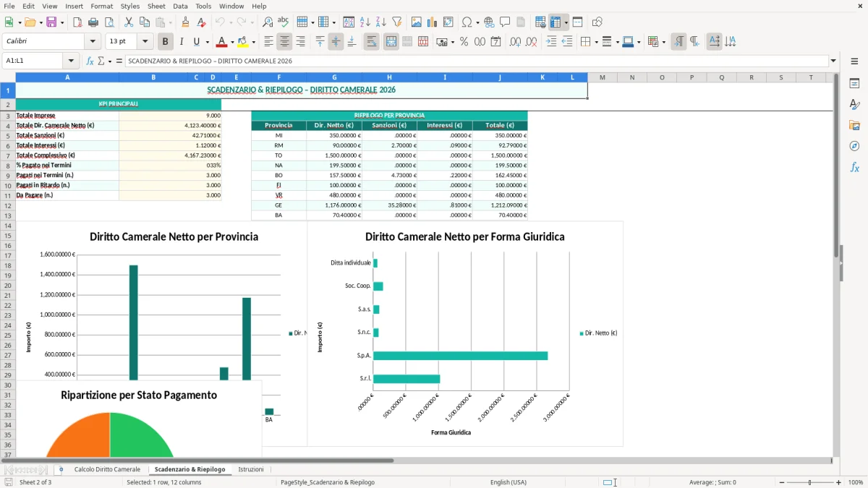Toggle Bold formatting

click(x=165, y=42)
